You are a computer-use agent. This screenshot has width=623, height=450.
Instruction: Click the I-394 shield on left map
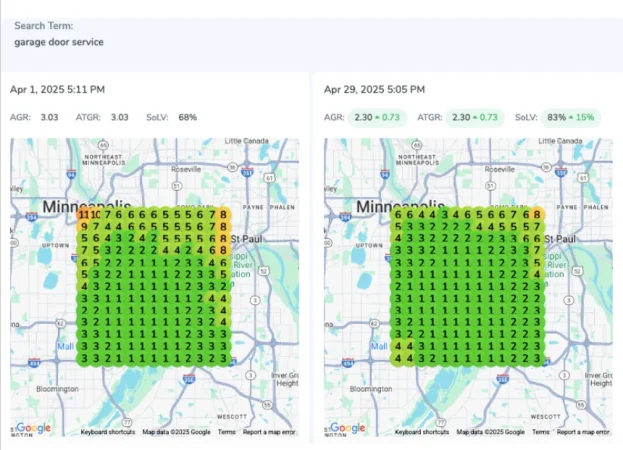[x=32, y=216]
